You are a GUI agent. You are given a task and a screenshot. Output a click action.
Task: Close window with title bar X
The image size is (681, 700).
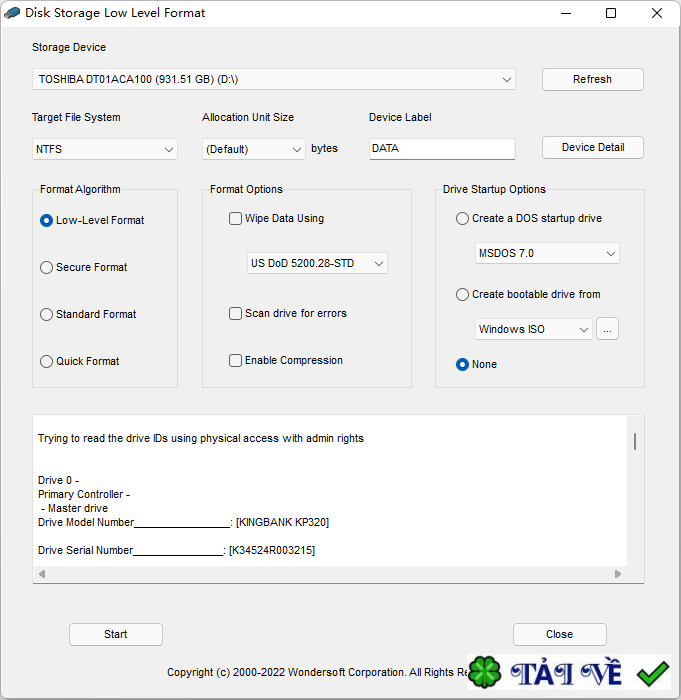657,13
